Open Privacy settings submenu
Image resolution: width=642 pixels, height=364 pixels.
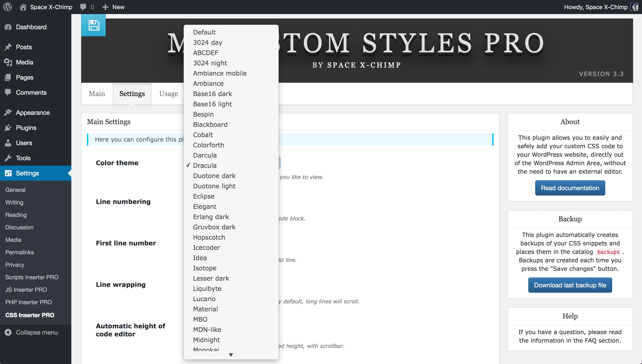coord(15,265)
